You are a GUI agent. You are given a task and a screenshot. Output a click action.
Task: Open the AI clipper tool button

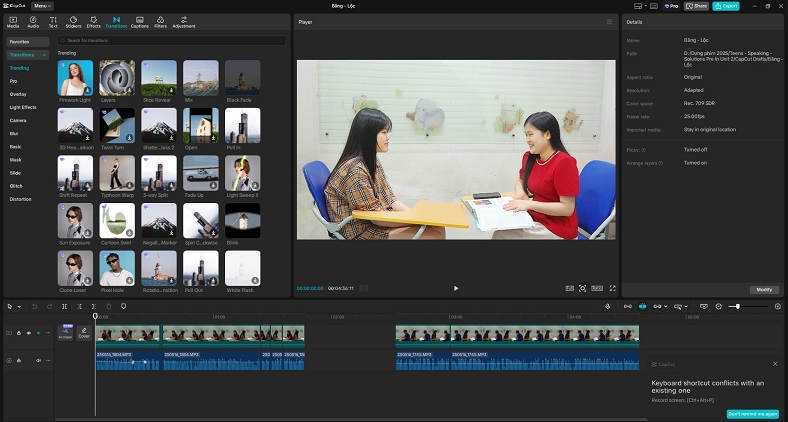click(x=65, y=333)
